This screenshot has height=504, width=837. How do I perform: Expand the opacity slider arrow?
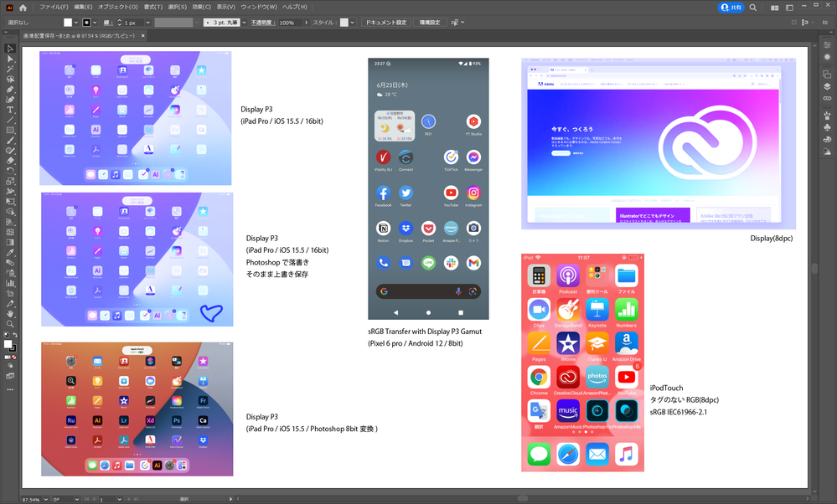[306, 23]
